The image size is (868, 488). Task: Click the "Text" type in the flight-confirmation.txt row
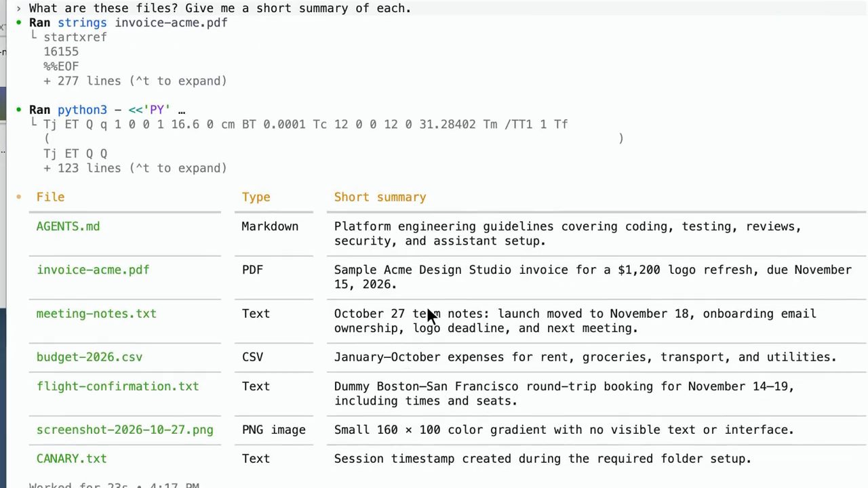[x=256, y=386]
